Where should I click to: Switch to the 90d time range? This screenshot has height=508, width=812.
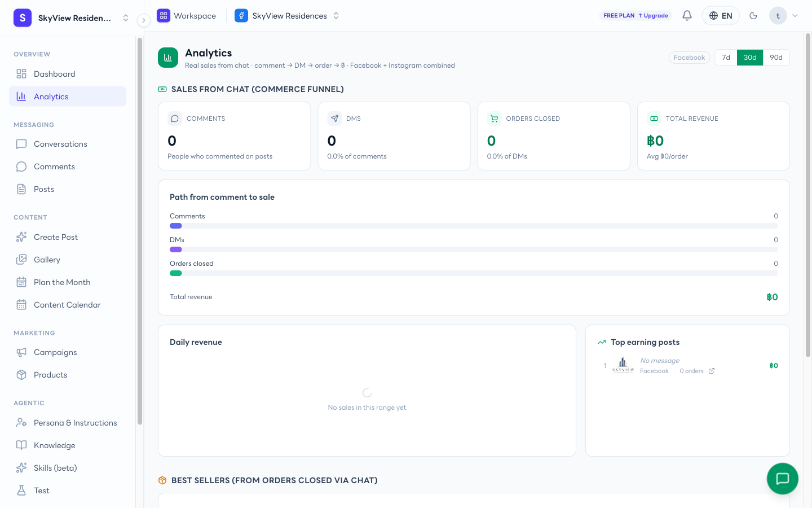776,58
